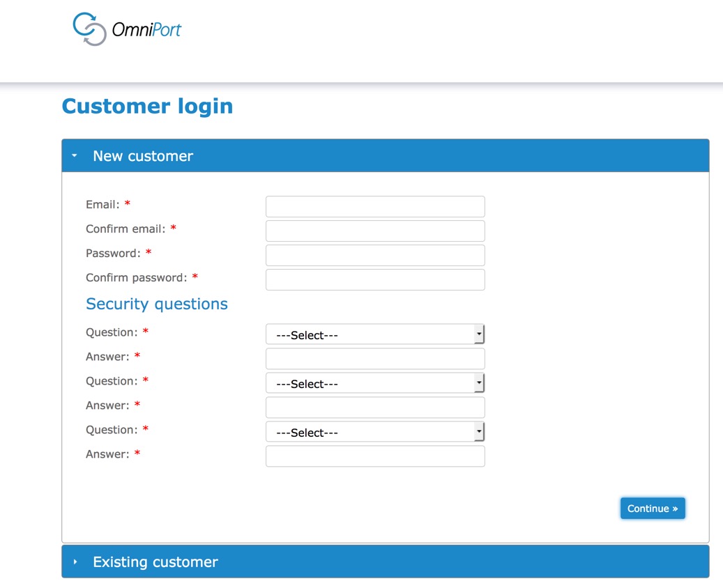Click the first security Answer field

pos(375,359)
